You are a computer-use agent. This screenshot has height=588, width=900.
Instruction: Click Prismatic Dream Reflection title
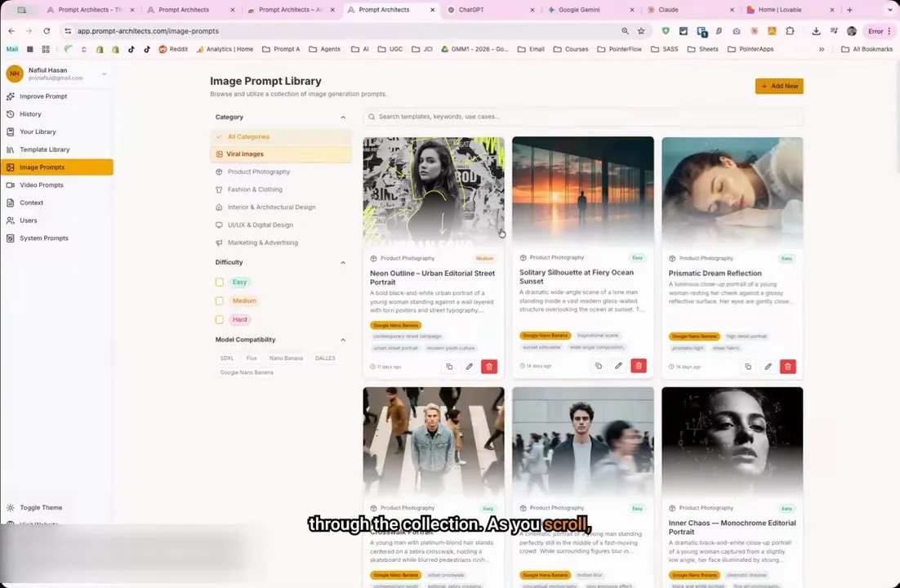(x=715, y=274)
